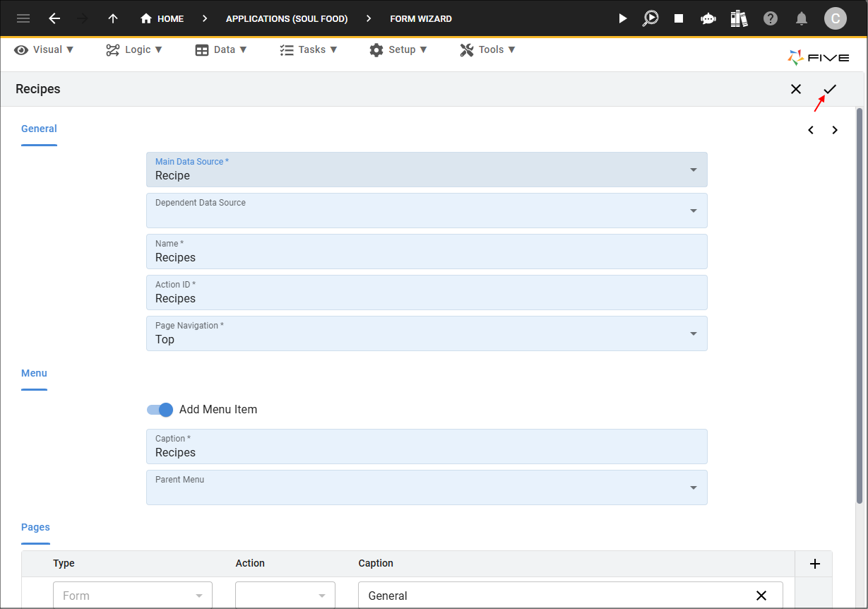Open the Tasks menu
This screenshot has height=609, width=868.
click(x=309, y=49)
